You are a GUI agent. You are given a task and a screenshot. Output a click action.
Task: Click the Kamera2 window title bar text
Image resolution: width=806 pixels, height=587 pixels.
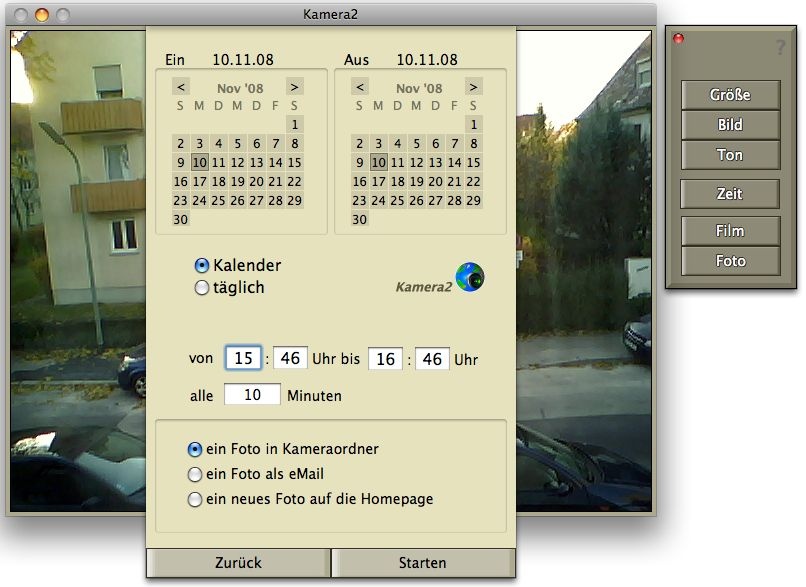click(x=330, y=14)
